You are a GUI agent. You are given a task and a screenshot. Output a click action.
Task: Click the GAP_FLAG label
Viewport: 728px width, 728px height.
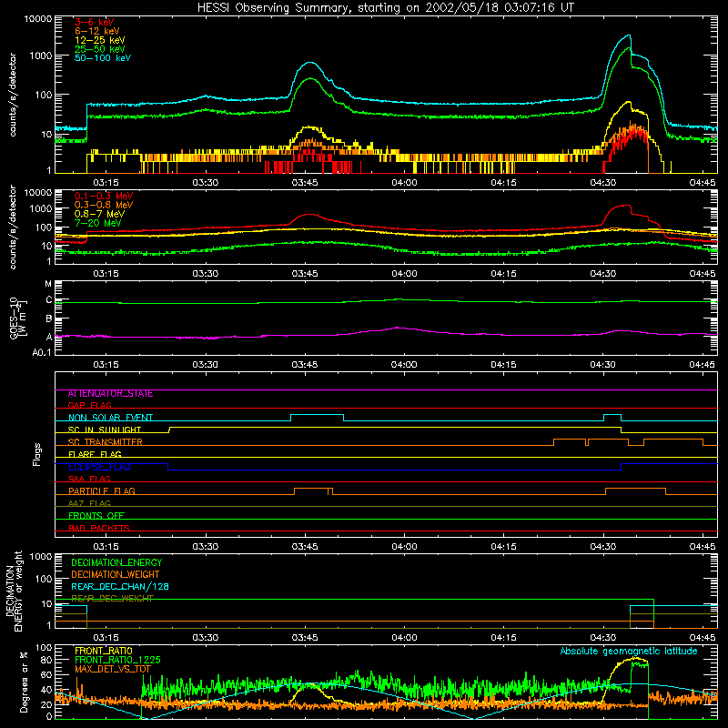pos(89,405)
